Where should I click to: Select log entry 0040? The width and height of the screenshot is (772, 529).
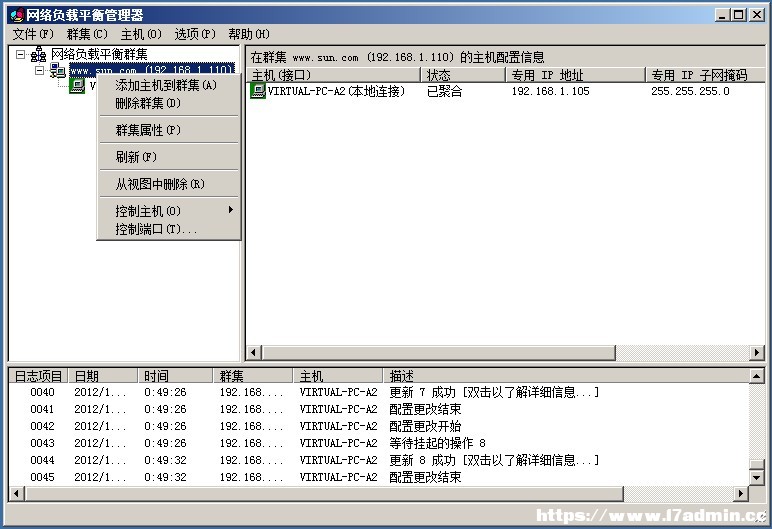[x=379, y=392]
